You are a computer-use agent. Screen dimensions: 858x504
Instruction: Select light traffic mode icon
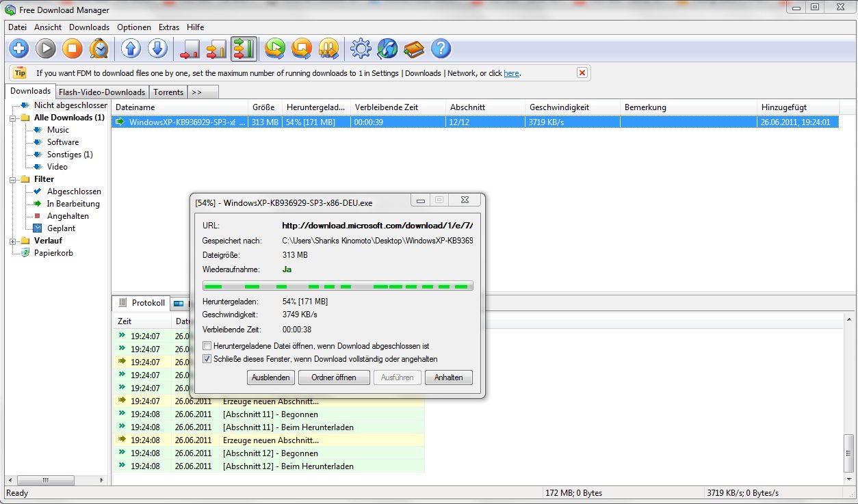coord(190,49)
